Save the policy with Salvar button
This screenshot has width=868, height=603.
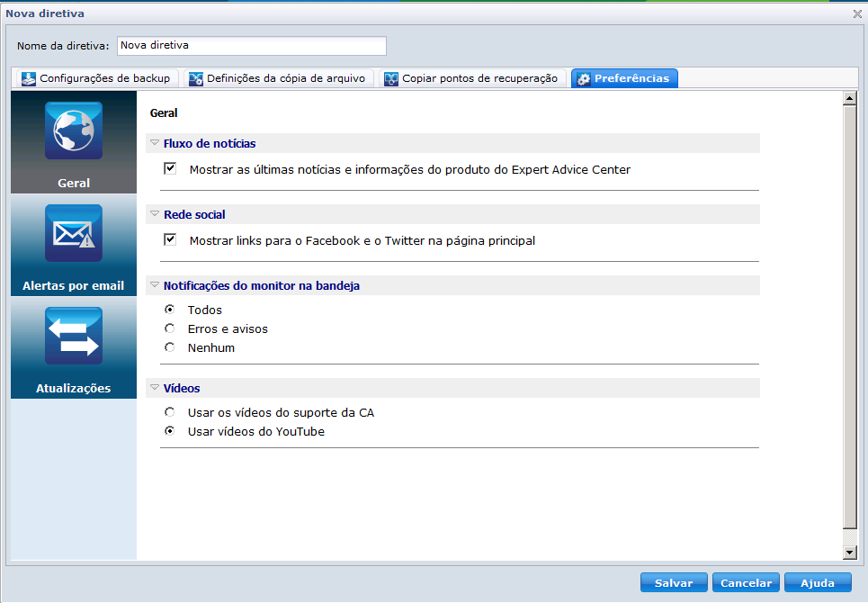(674, 582)
